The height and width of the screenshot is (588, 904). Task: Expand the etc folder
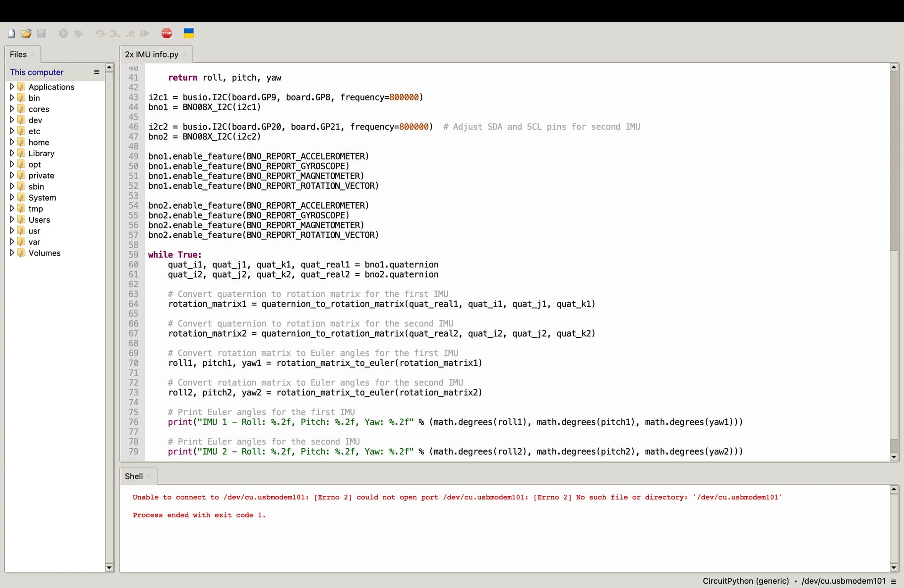(12, 131)
